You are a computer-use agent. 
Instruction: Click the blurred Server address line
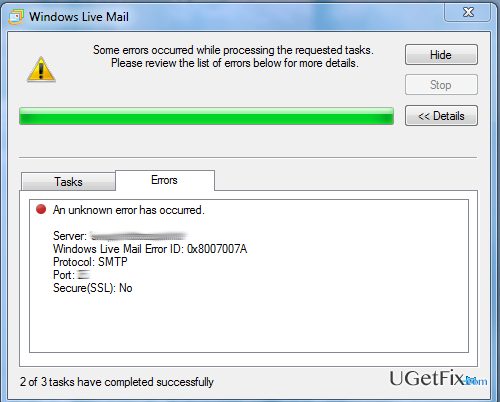pos(120,236)
